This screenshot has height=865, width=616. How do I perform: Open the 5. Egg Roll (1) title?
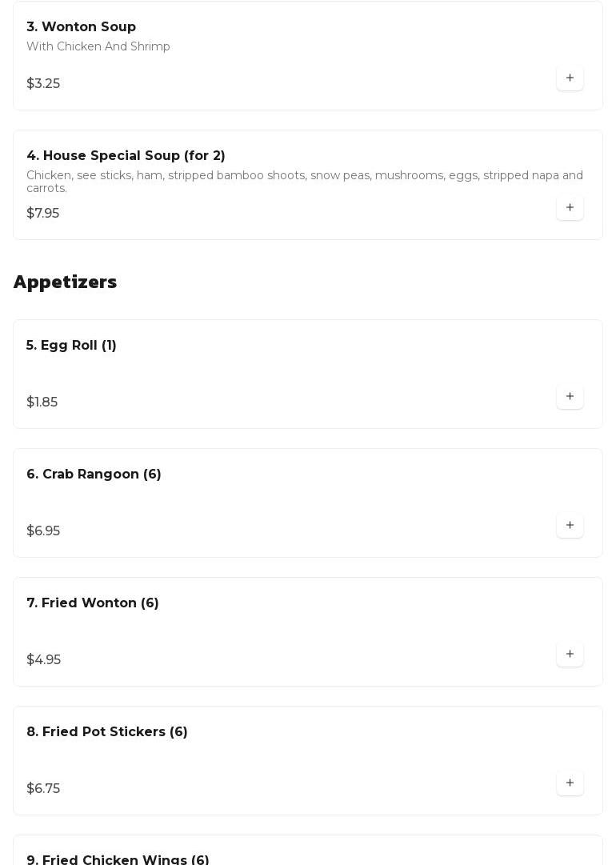point(71,346)
